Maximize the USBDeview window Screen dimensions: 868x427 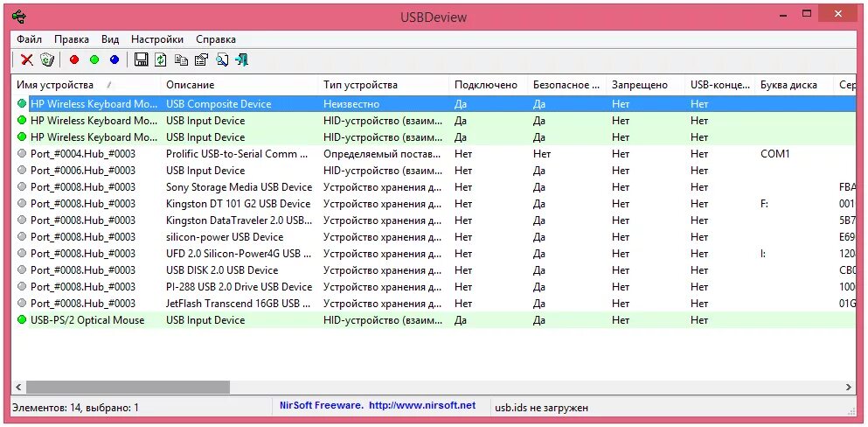[807, 14]
